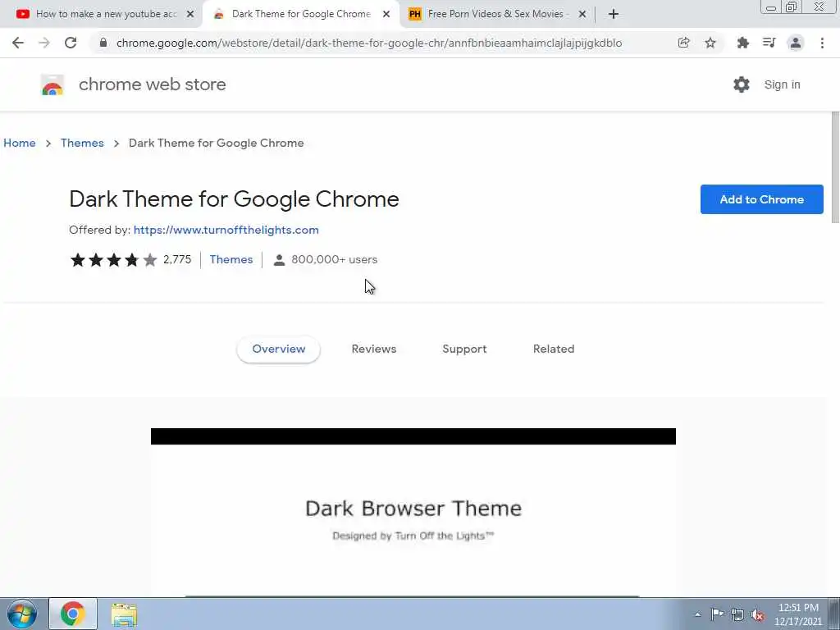The height and width of the screenshot is (630, 840).
Task: Click the Dark Theme breadcrumb text
Action: pyautogui.click(x=217, y=143)
